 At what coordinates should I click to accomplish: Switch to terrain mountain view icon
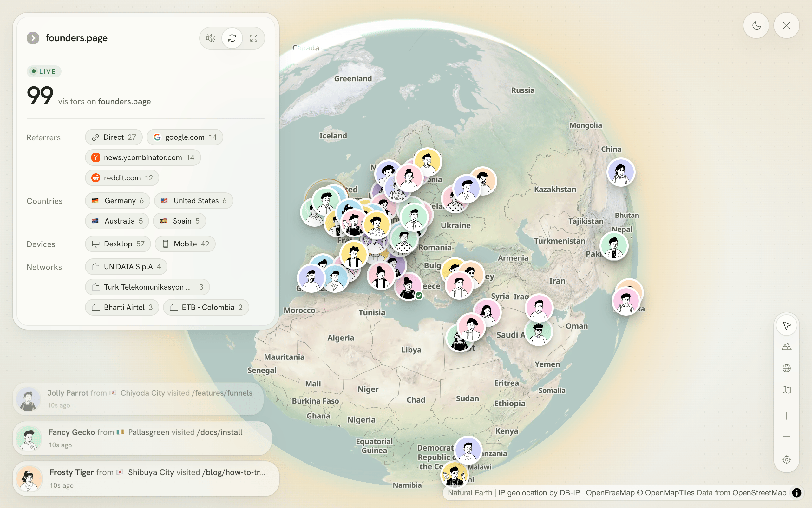787,347
